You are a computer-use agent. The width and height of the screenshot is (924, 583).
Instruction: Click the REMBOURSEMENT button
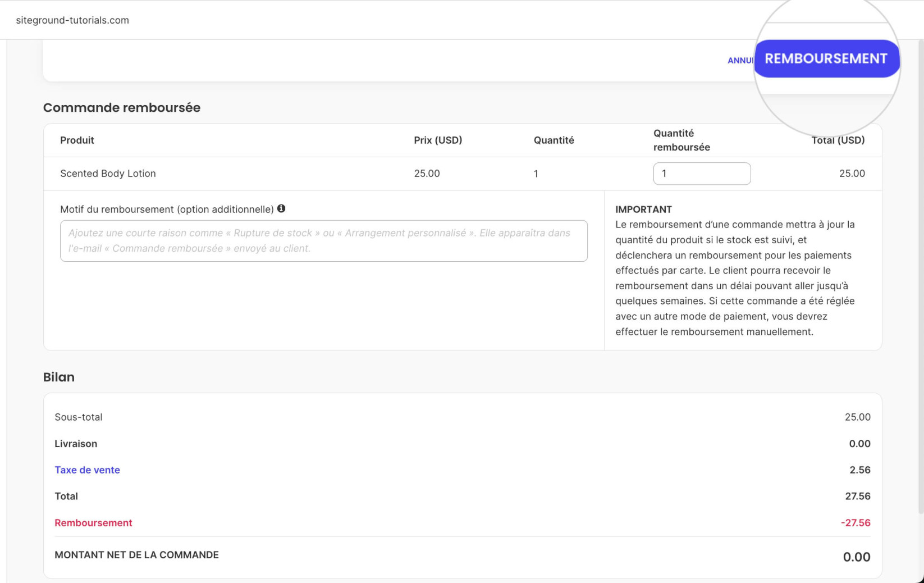826,58
